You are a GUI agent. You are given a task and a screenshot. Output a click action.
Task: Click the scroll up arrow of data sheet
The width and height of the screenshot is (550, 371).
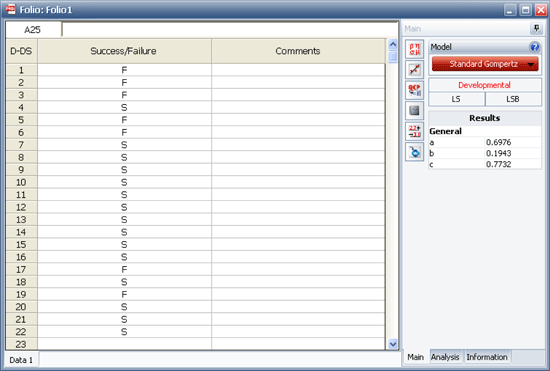(x=393, y=45)
